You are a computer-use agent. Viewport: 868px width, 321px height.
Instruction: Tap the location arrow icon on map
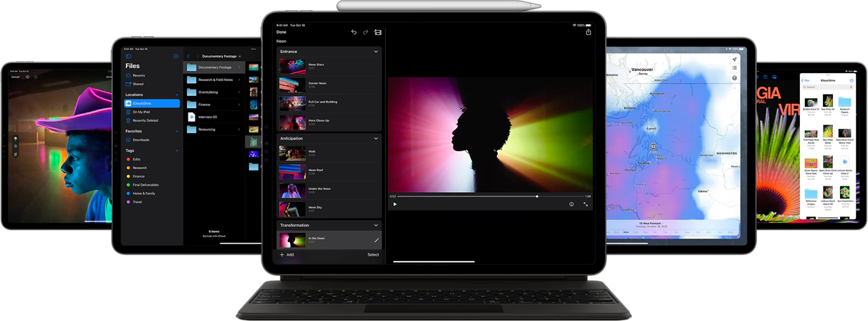tap(734, 59)
